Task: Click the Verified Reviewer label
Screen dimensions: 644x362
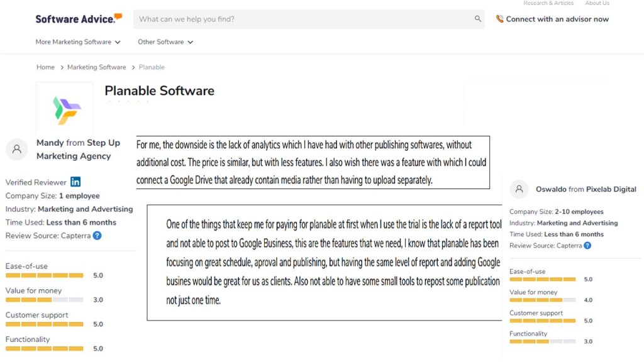Action: [36, 182]
